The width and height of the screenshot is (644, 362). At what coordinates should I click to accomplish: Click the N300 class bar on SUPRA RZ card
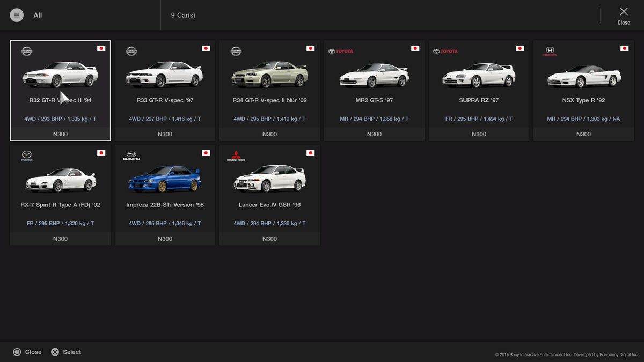[479, 134]
